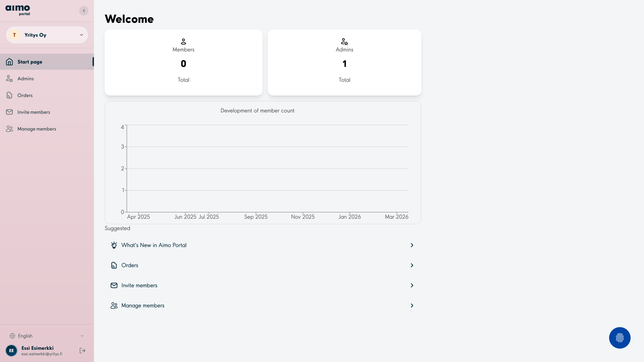Click the Aimo portal logo
This screenshot has height=362, width=644.
(x=18, y=10)
